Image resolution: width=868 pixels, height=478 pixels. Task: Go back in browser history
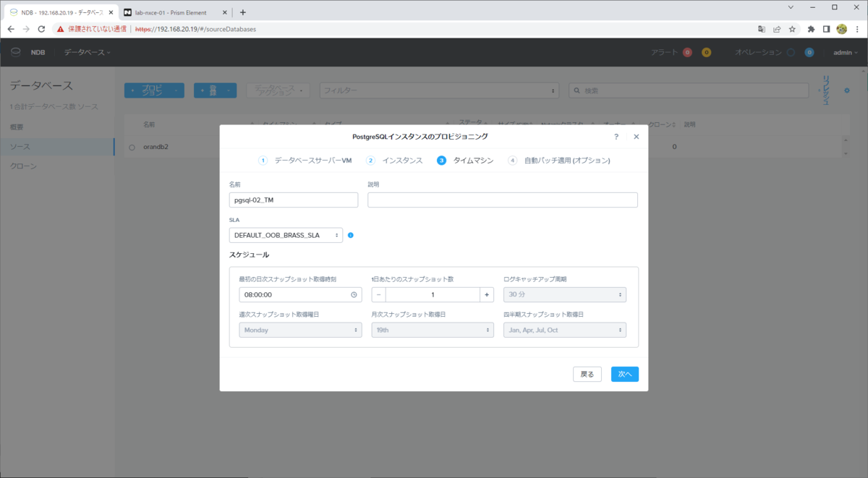11,29
